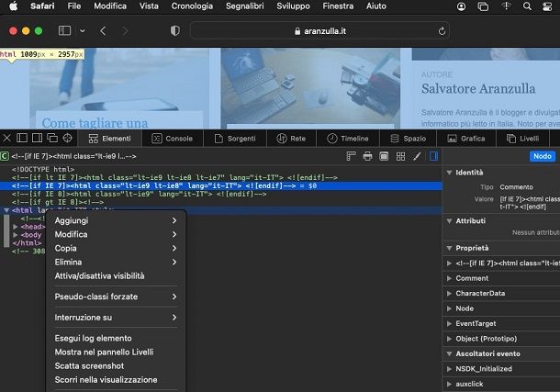The height and width of the screenshot is (392, 560).
Task: Expand the Object (Prototipo) row
Action: (449, 339)
